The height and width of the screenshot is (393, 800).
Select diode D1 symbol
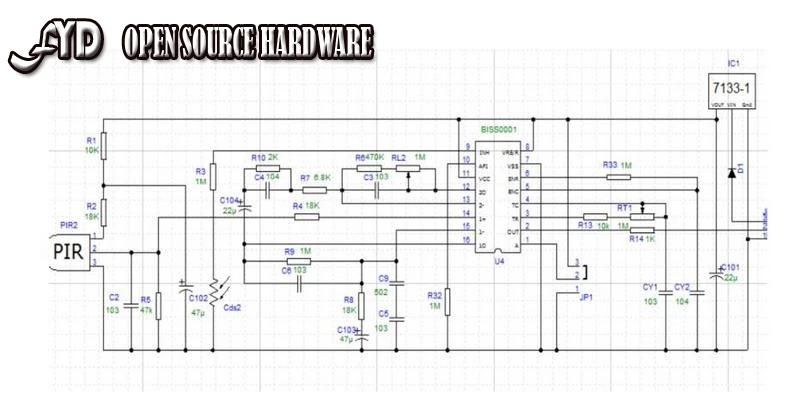coord(732,174)
